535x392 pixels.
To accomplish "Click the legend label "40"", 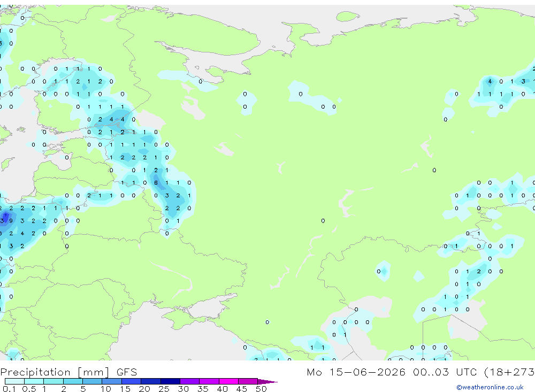I will click(222, 389).
